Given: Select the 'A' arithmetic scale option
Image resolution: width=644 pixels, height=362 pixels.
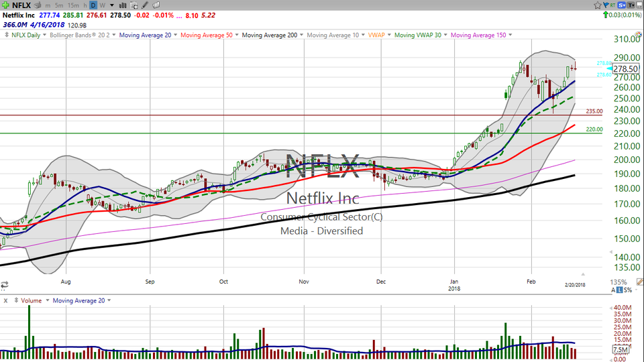Looking at the screenshot, I should click(614, 290).
